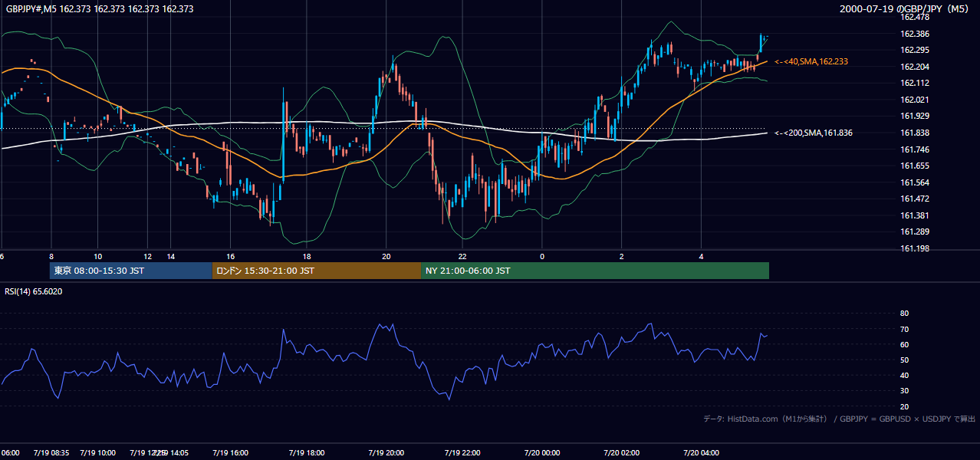Image resolution: width=980 pixels, height=460 pixels.
Task: Click the RSI scale value 60
Action: tap(904, 344)
